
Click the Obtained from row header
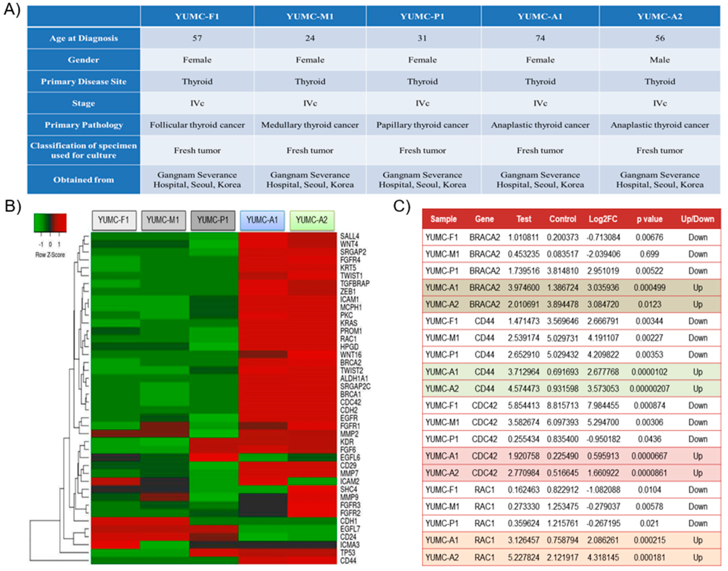[84, 180]
